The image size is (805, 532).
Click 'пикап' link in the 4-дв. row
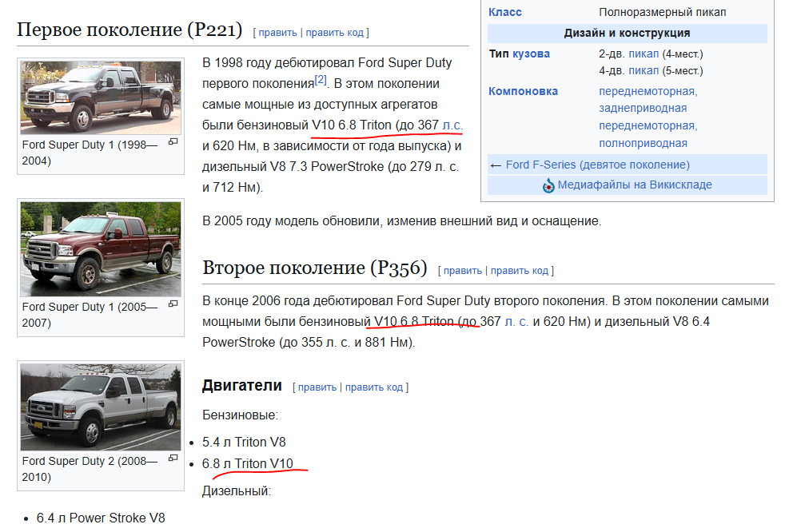644,71
